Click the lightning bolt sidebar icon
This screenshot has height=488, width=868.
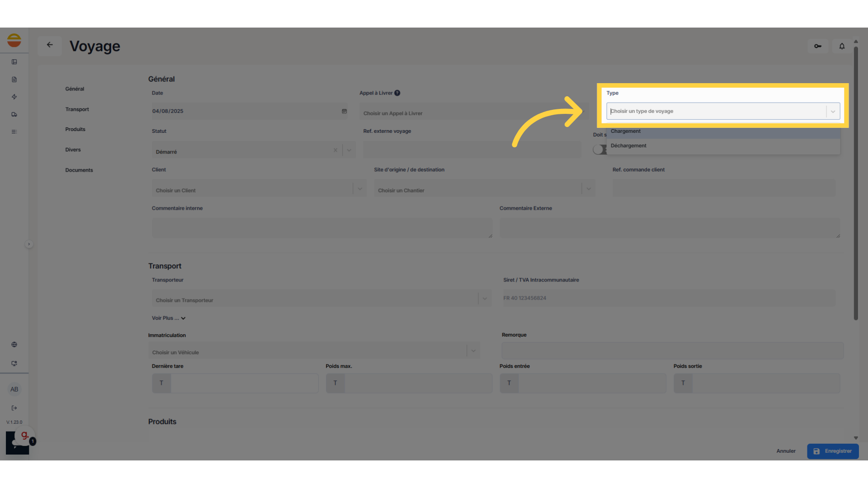click(x=14, y=97)
